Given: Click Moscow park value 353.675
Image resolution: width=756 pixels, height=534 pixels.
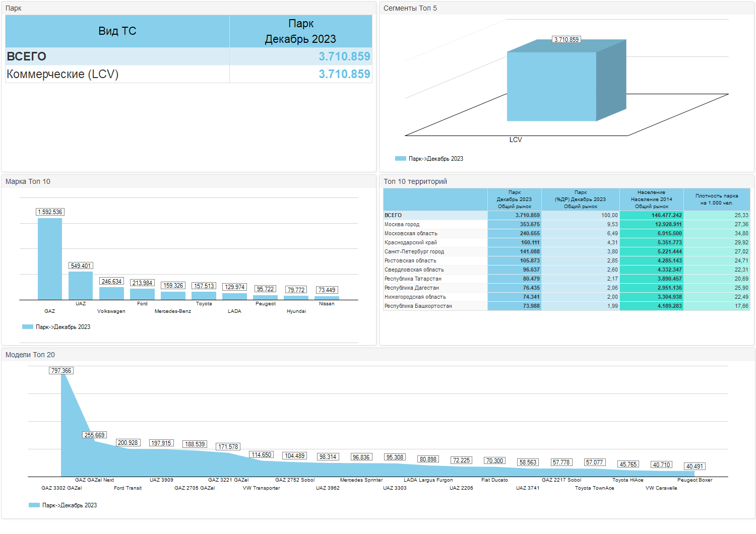Looking at the screenshot, I should click(530, 225).
